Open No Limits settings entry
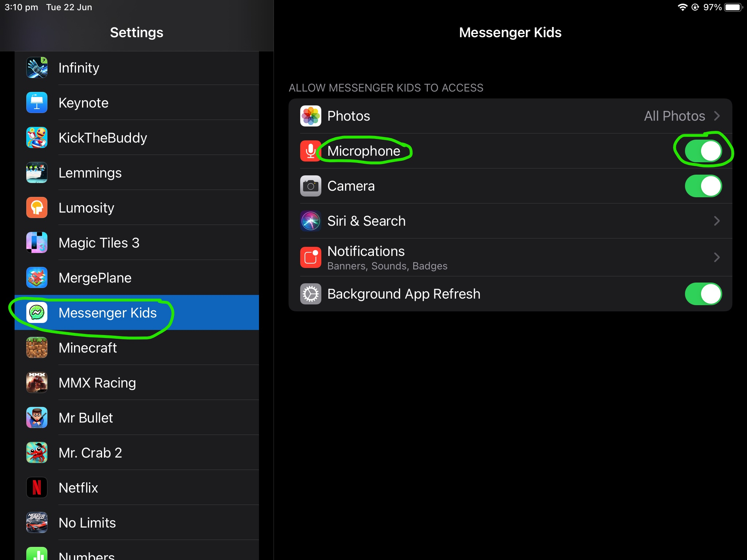747x560 pixels. [88, 523]
